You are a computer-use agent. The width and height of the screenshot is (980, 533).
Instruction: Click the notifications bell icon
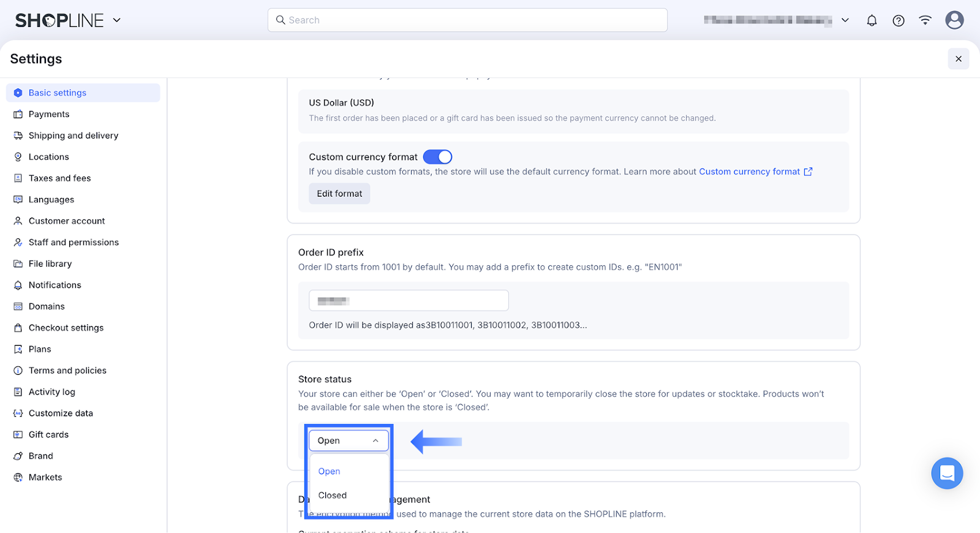coord(872,20)
